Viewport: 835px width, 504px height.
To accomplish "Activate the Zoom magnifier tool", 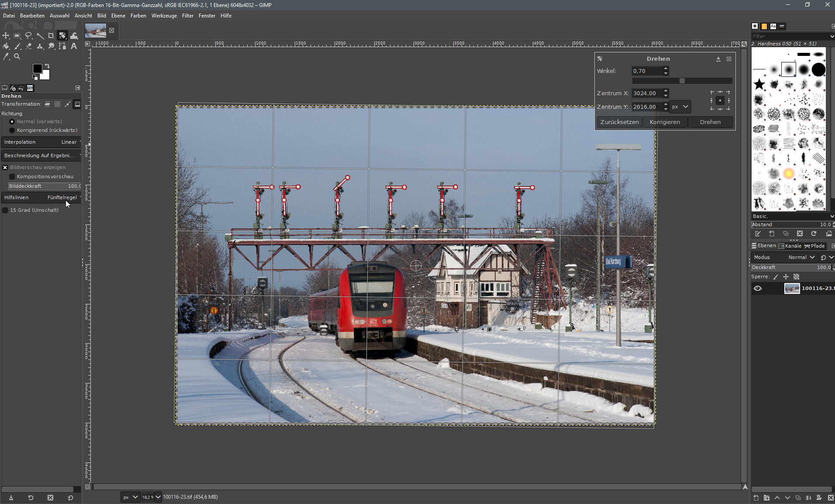I will tap(17, 57).
